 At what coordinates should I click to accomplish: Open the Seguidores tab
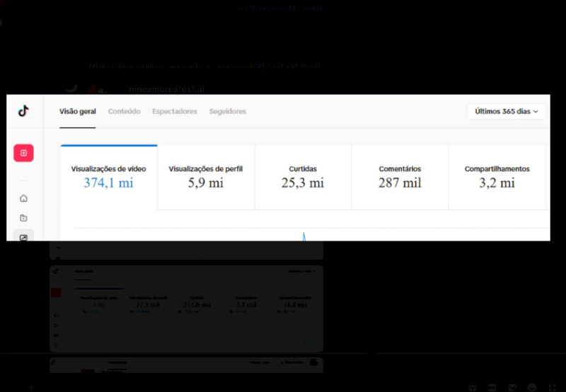click(x=227, y=112)
